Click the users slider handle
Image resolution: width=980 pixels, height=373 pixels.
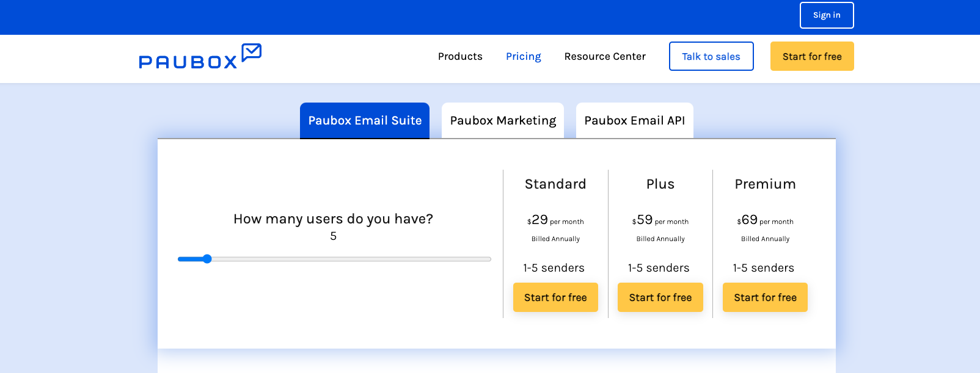tap(207, 259)
